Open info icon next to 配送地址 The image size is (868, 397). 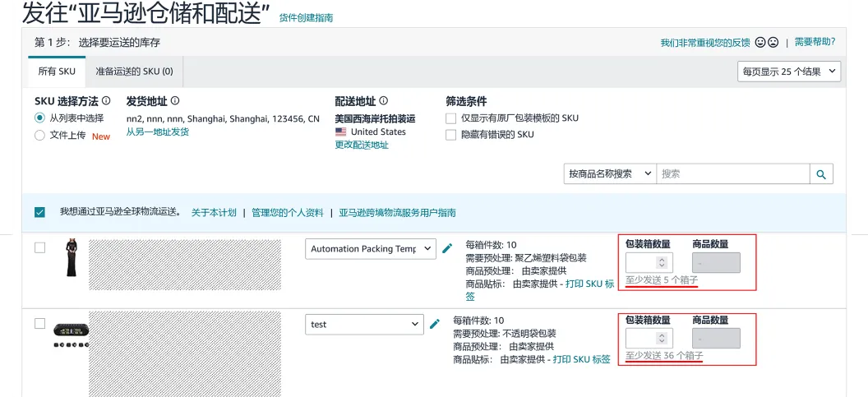pyautogui.click(x=383, y=101)
